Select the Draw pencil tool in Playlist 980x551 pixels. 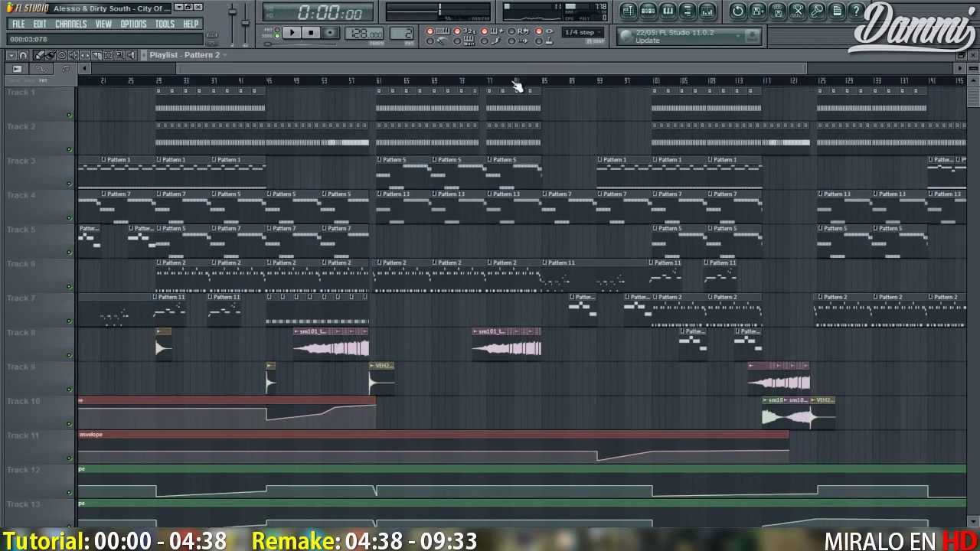click(x=38, y=55)
